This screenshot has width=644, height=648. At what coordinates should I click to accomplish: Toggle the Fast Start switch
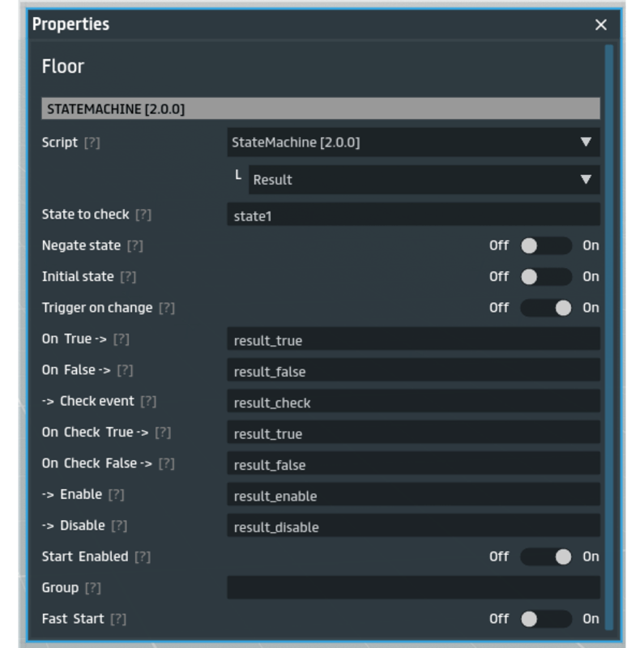click(545, 619)
